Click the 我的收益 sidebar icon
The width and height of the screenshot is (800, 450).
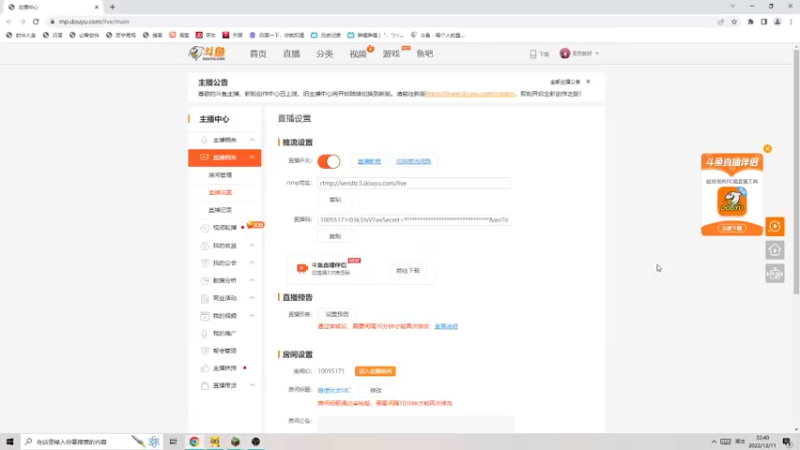pyautogui.click(x=205, y=245)
